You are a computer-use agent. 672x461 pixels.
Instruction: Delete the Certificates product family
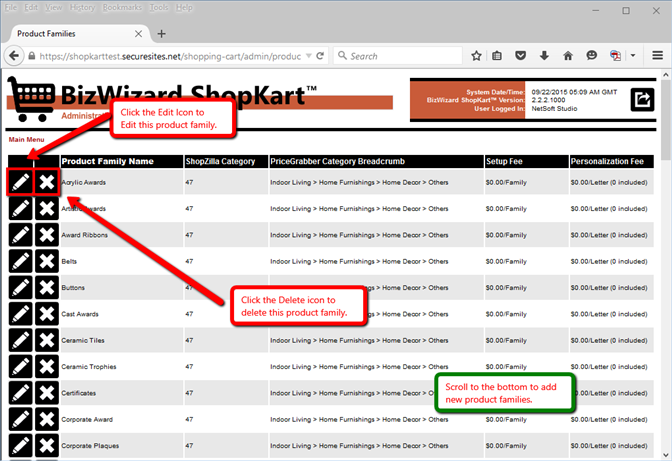point(47,393)
